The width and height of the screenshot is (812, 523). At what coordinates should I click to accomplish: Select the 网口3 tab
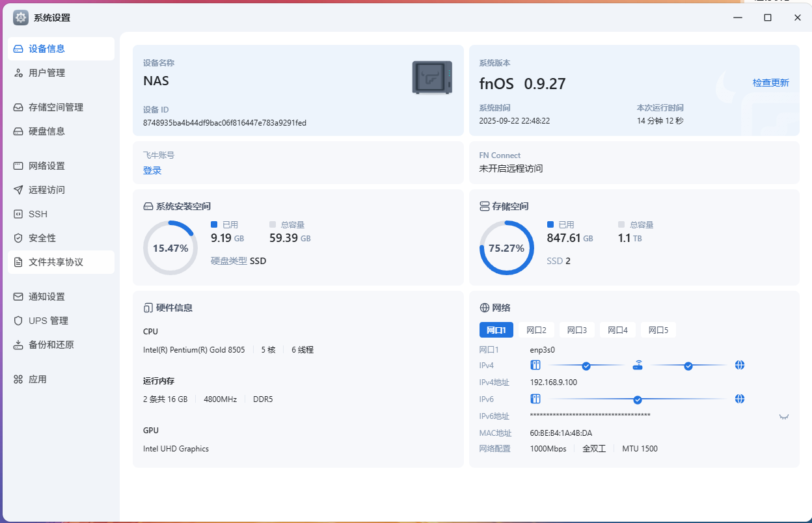click(576, 330)
